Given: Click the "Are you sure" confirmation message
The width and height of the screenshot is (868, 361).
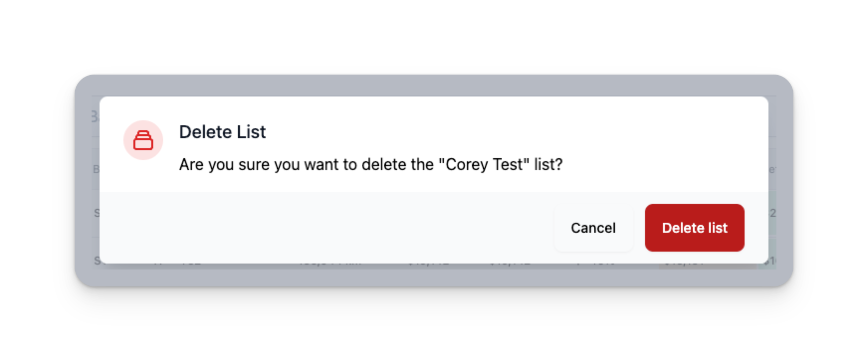Looking at the screenshot, I should 371,165.
